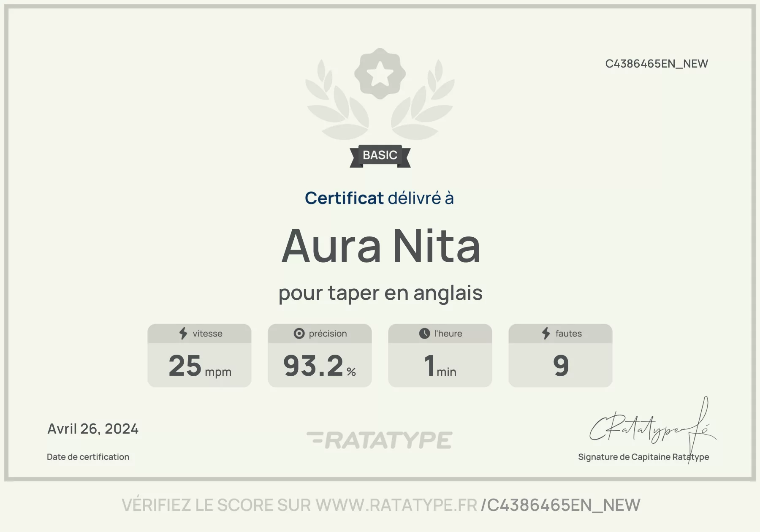This screenshot has width=760, height=532.
Task: Click the lightning icon beside fautes
Action: (546, 333)
